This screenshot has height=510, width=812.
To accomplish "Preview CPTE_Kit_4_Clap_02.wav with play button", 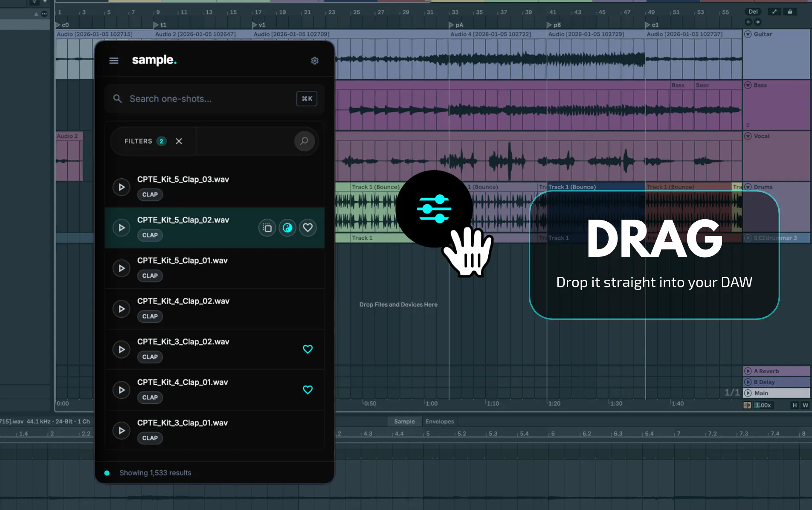I will 122,308.
